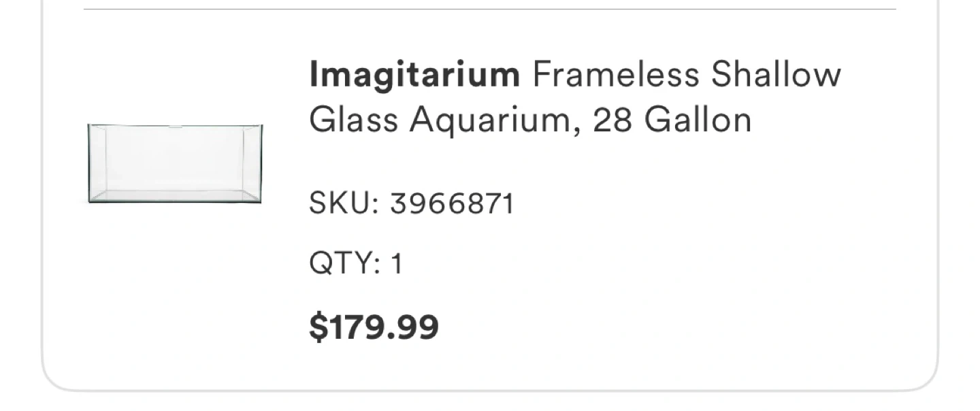Image resolution: width=980 pixels, height=411 pixels.
Task: Open the aquarium product thumbnail image
Action: 175,163
